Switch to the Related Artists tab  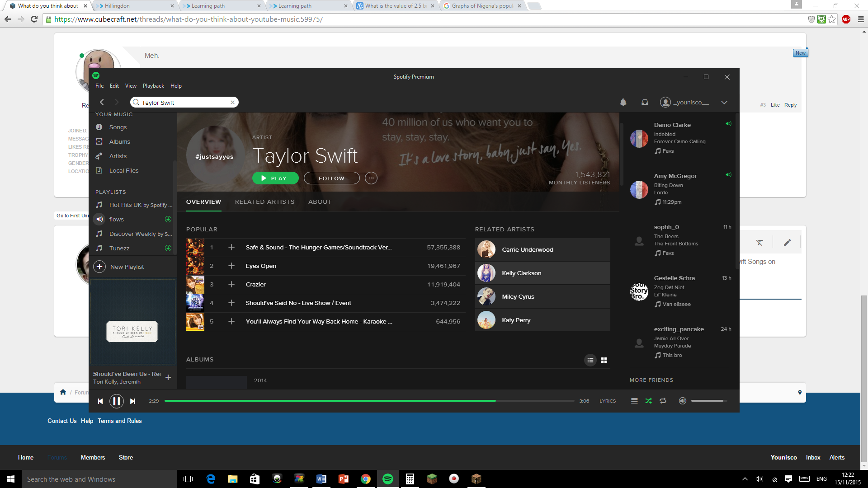(264, 202)
